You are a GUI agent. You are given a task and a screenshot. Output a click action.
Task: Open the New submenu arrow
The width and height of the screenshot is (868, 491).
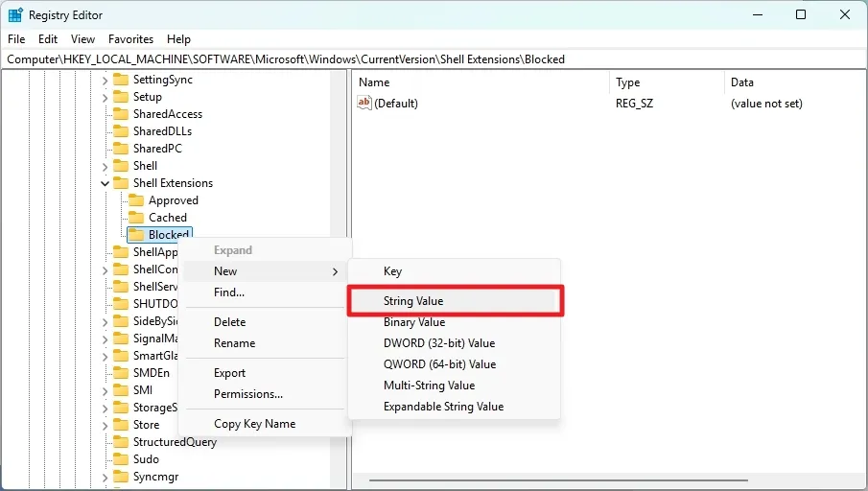pos(335,271)
